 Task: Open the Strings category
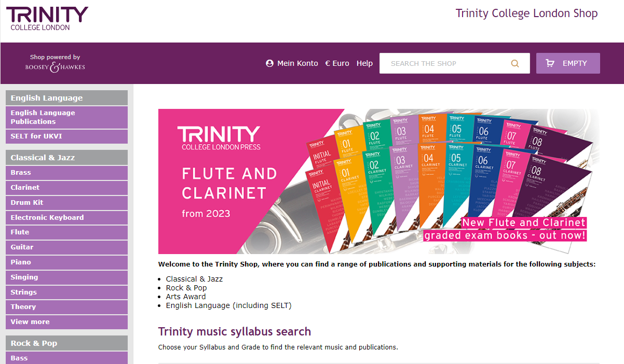pyautogui.click(x=66, y=292)
